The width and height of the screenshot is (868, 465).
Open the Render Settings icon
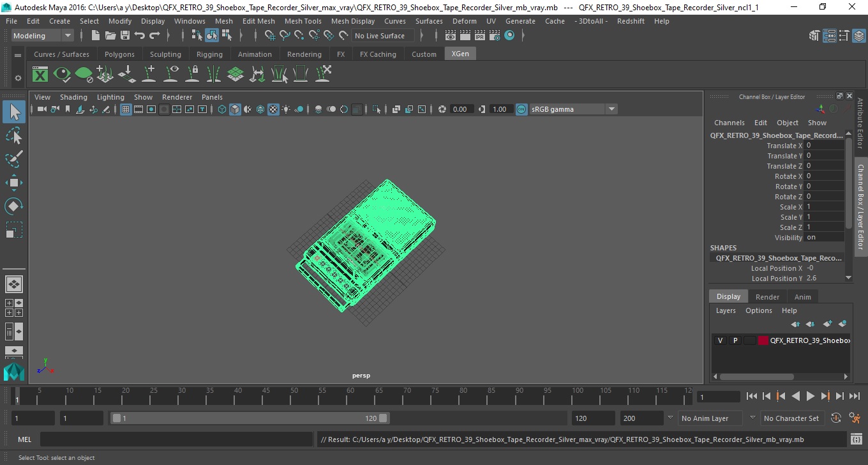coord(495,36)
